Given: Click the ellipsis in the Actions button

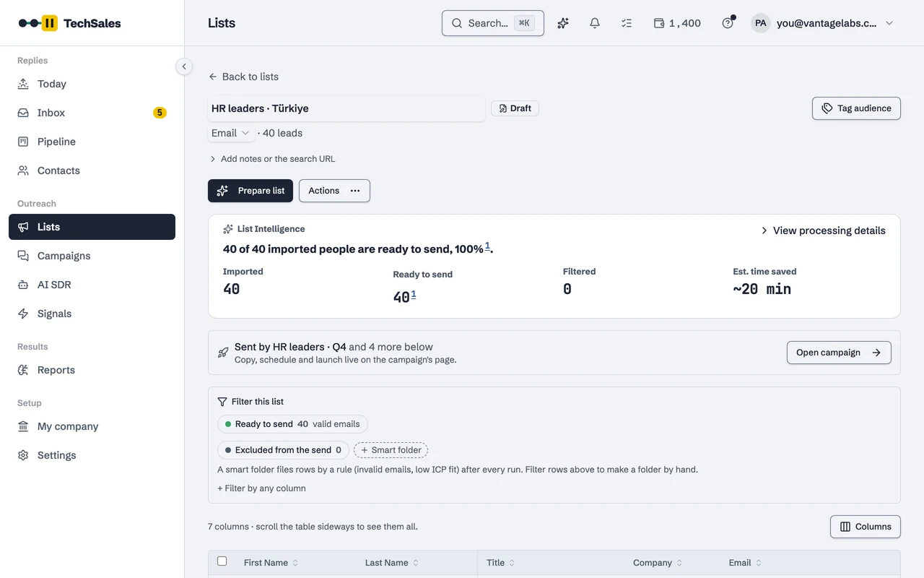Looking at the screenshot, I should tap(355, 191).
